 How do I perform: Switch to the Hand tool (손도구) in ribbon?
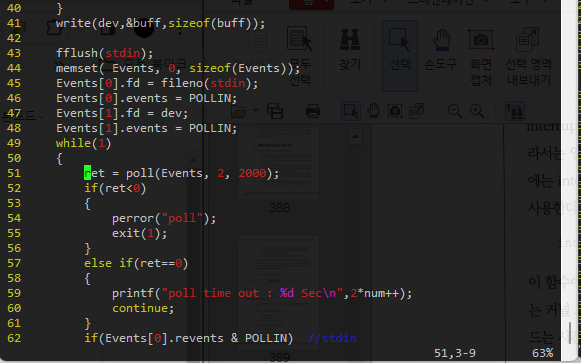click(x=441, y=50)
